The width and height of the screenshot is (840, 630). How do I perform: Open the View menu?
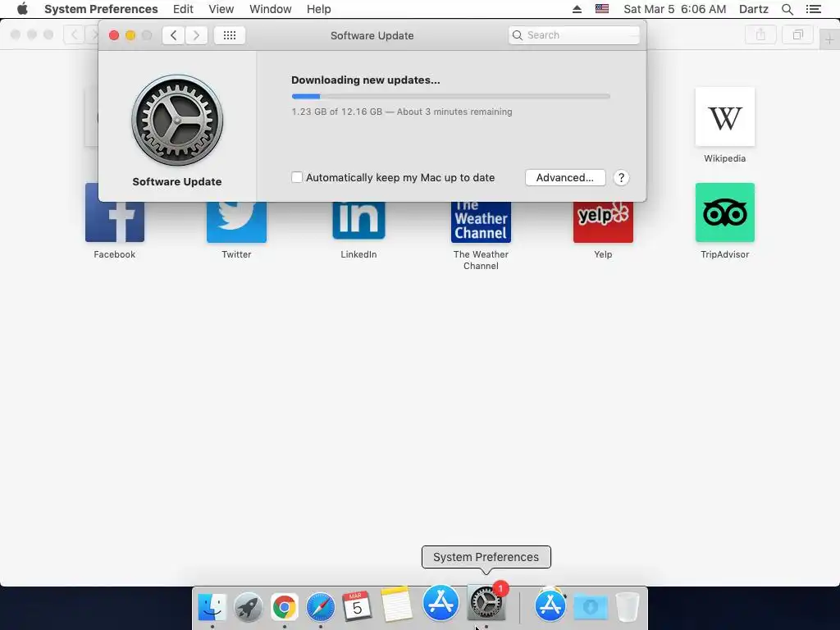221,9
